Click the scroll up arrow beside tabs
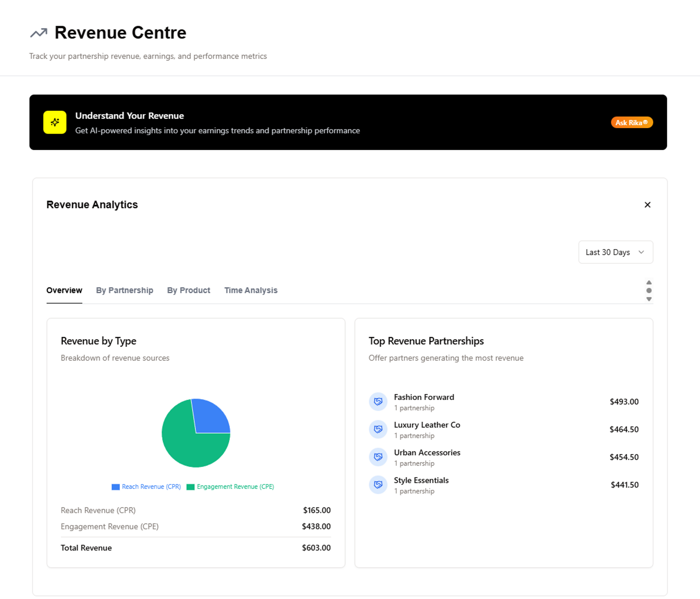The height and width of the screenshot is (599, 700). click(x=649, y=282)
